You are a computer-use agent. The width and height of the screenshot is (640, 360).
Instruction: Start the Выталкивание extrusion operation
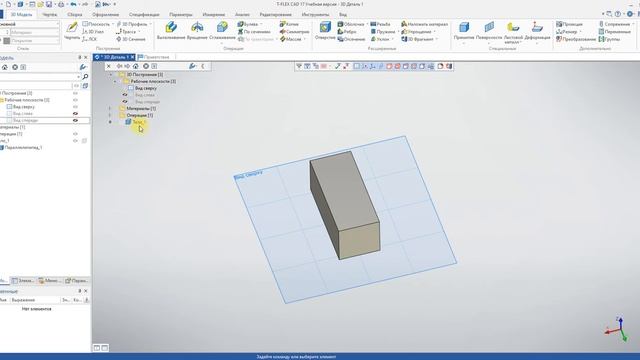click(171, 31)
